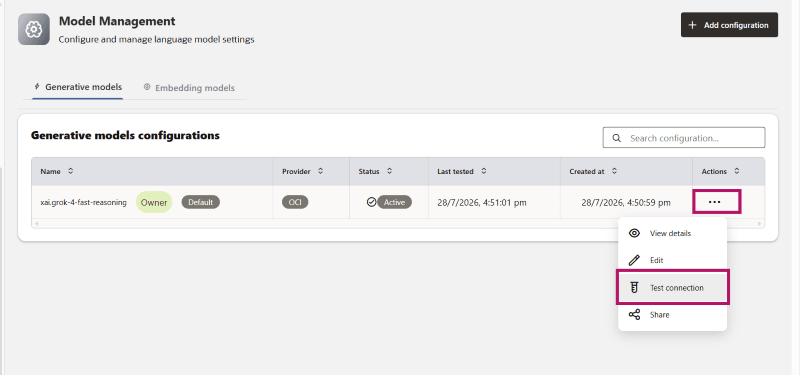Click Add configuration button
The image size is (800, 375).
(x=729, y=25)
